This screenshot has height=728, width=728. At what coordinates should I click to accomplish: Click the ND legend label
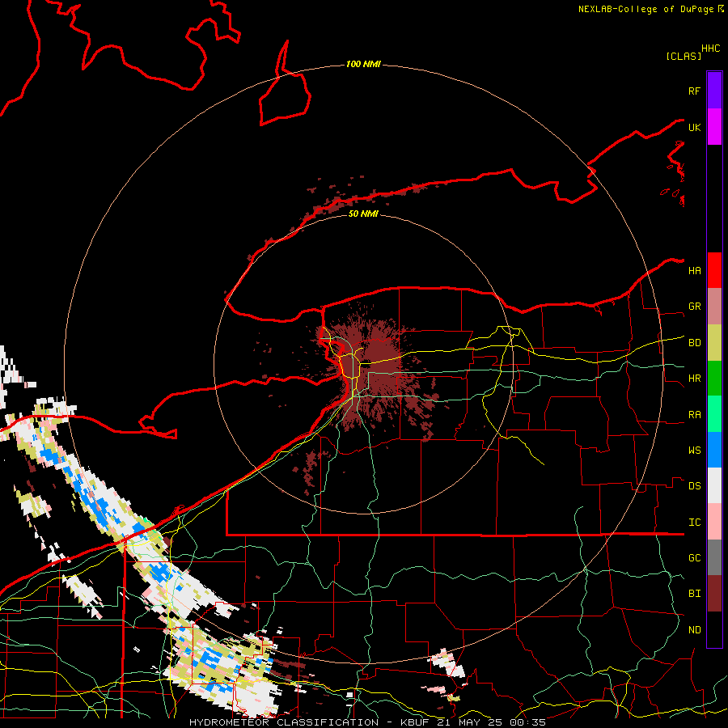point(694,630)
